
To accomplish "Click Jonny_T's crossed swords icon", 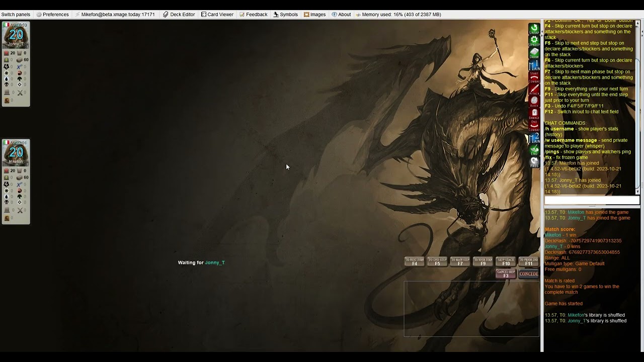I will click(20, 93).
